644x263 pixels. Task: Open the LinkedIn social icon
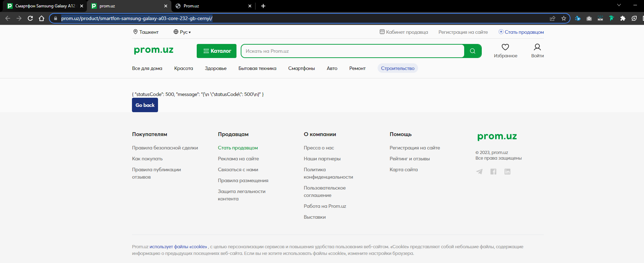pyautogui.click(x=507, y=172)
